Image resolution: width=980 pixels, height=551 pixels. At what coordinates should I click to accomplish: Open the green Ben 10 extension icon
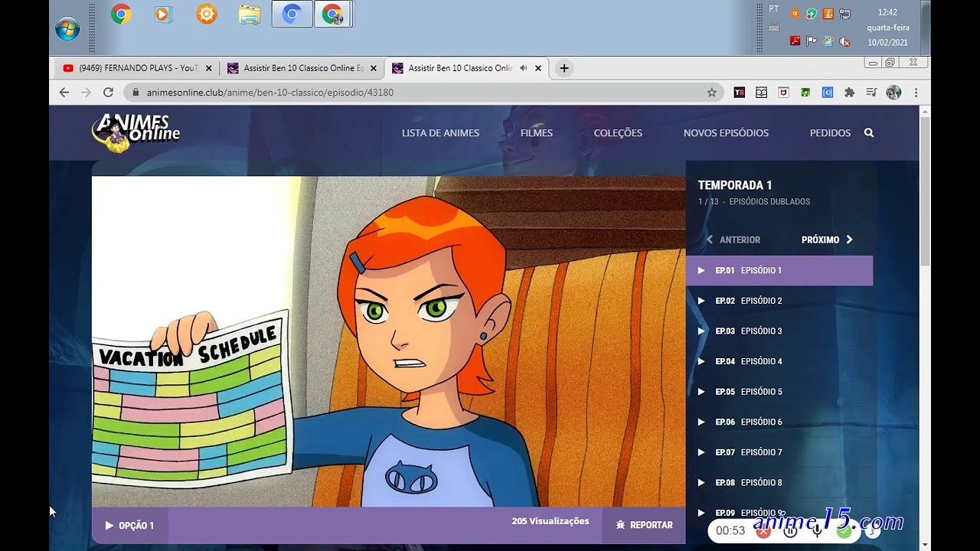(x=805, y=93)
